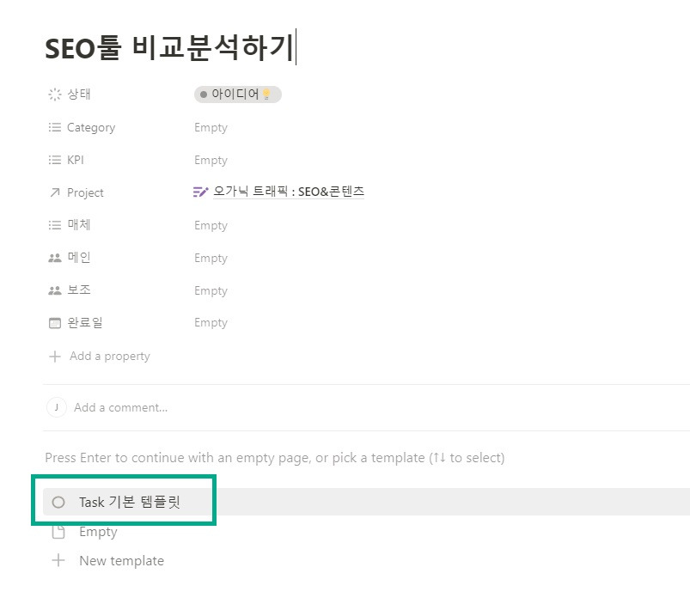
Task: Click the plus icon beside New template
Action: (x=58, y=561)
